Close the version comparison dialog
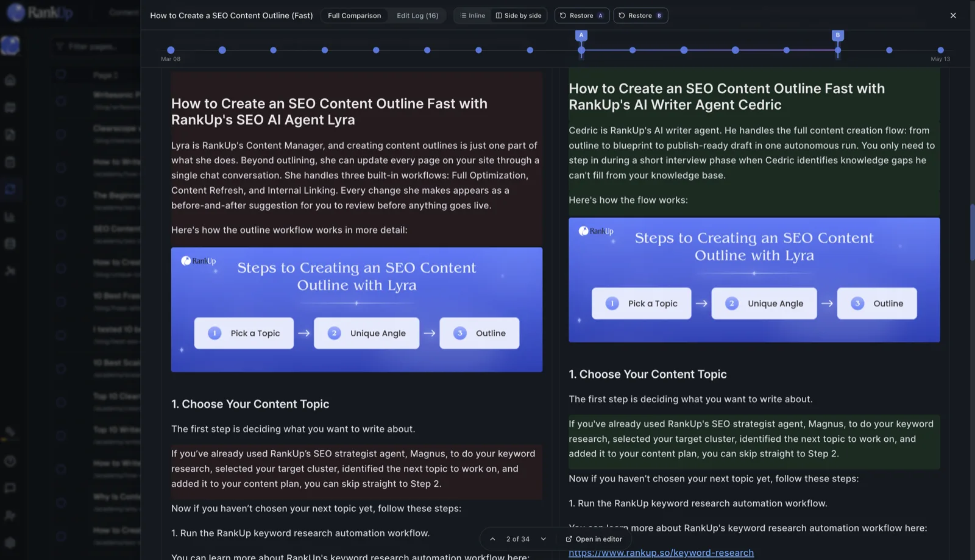This screenshot has height=560, width=975. point(953,15)
